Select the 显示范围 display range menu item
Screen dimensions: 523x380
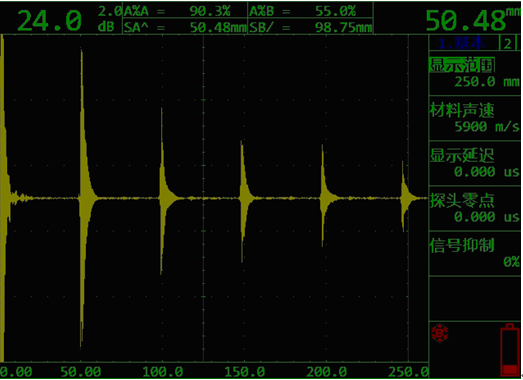[474, 73]
